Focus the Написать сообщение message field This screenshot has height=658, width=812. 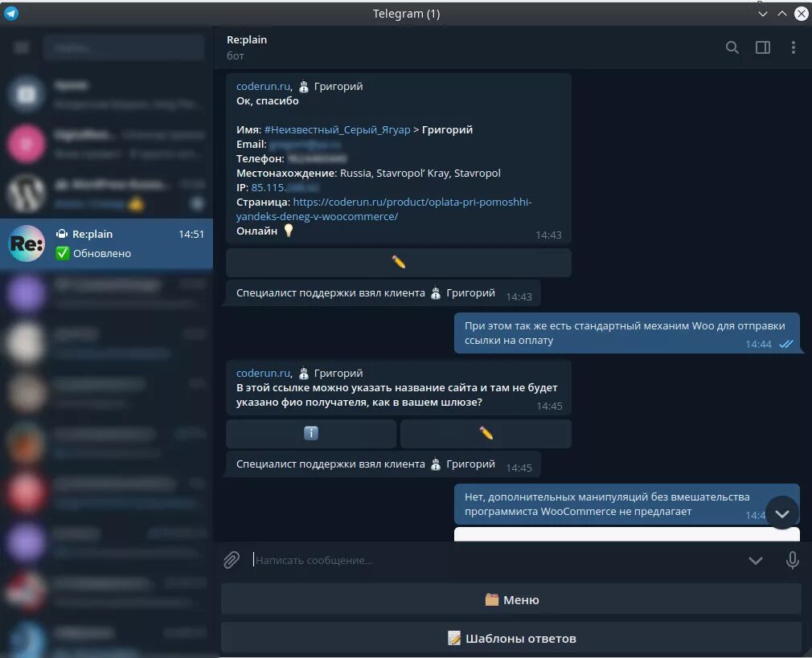[497, 560]
